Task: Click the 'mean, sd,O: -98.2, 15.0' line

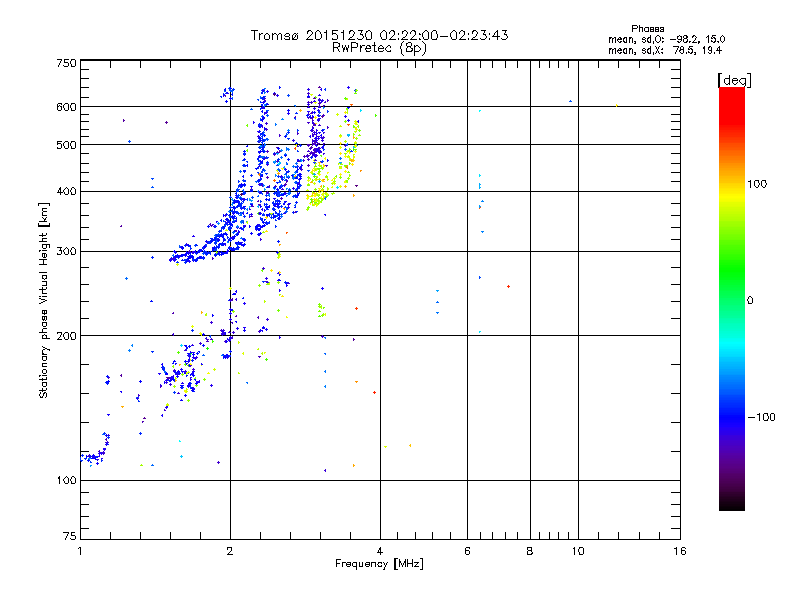Action: pyautogui.click(x=666, y=39)
